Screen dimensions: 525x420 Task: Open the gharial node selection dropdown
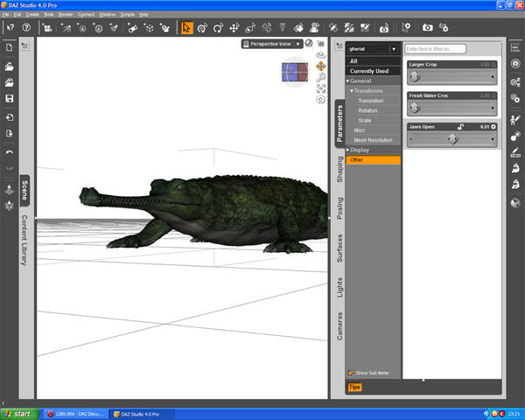click(x=373, y=49)
